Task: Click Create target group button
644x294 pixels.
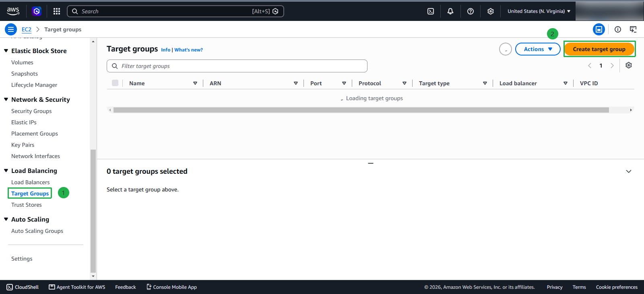Action: coord(599,49)
